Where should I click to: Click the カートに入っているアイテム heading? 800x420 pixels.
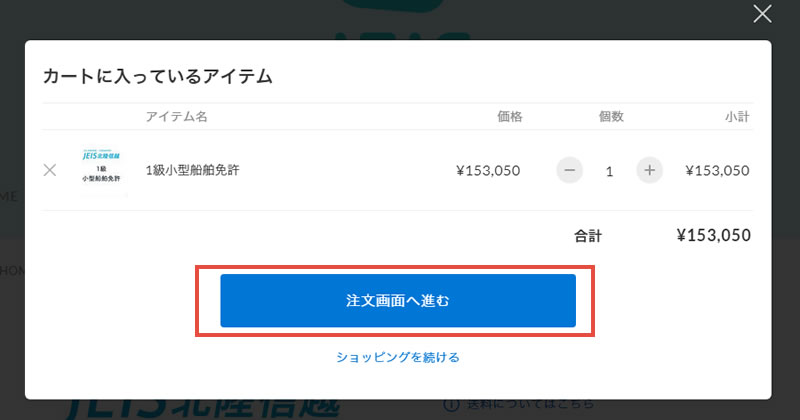[158, 77]
